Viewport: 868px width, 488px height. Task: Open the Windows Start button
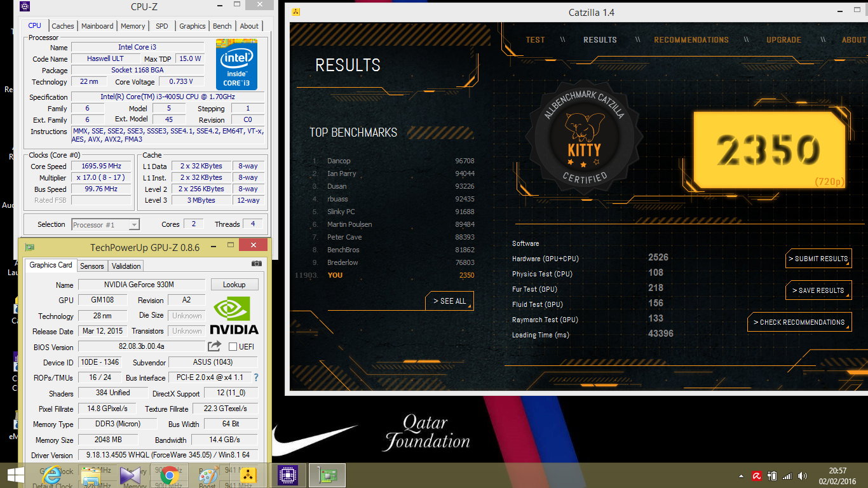15,475
